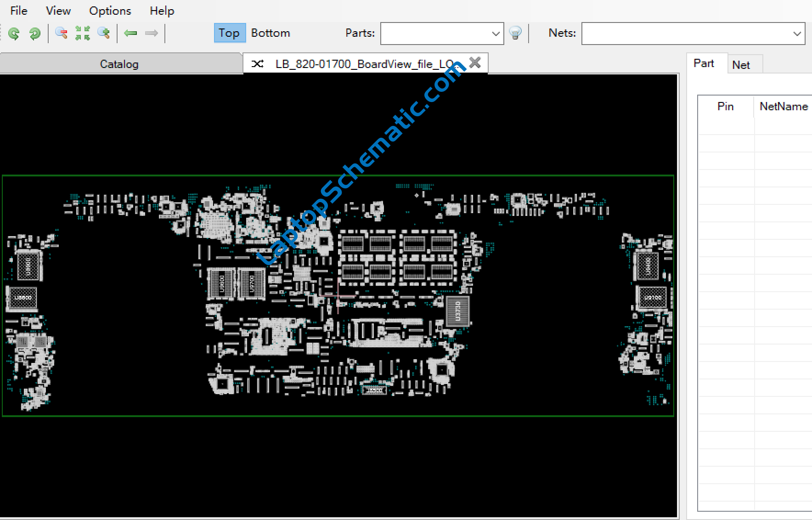Click the Pin column header
812x520 pixels.
point(726,107)
